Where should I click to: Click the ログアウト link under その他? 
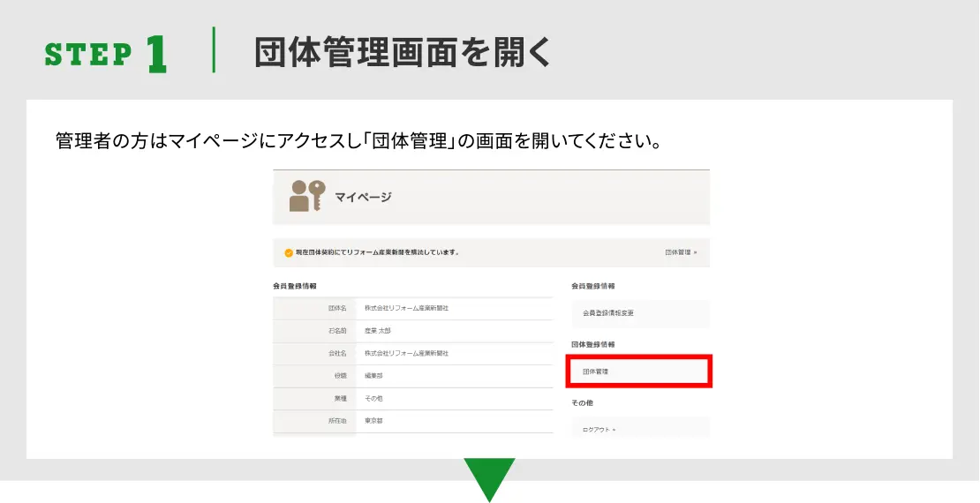click(x=599, y=430)
